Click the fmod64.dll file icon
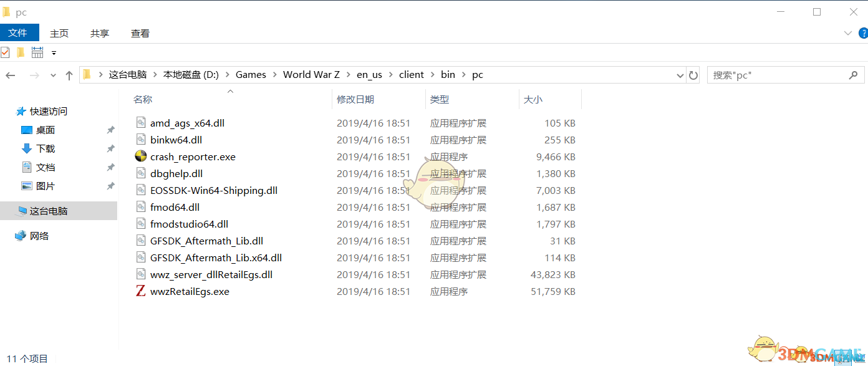868x366 pixels. click(141, 207)
